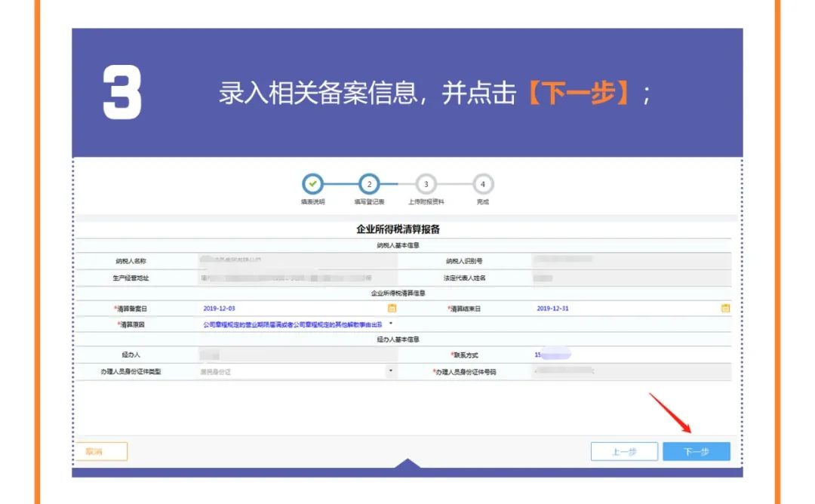Image resolution: width=815 pixels, height=504 pixels.
Task: Click the 联系方式 phone number field
Action: (x=619, y=355)
